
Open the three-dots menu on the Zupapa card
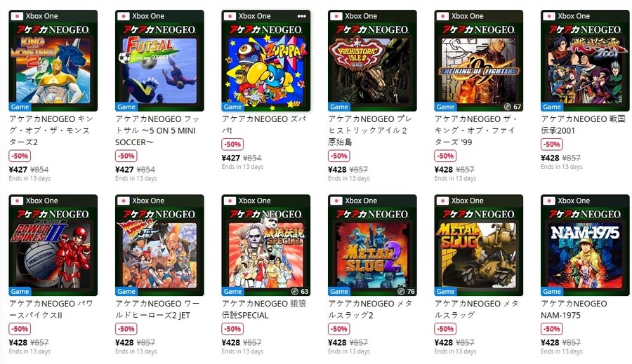[302, 15]
